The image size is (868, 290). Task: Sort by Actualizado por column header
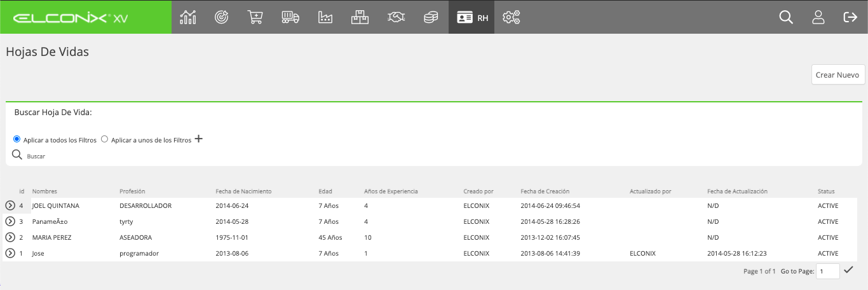tap(650, 191)
